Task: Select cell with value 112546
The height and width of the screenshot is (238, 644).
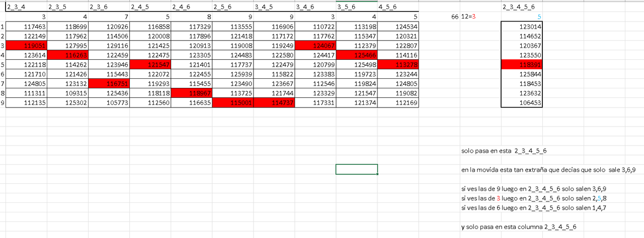Action: pyautogui.click(x=315, y=83)
